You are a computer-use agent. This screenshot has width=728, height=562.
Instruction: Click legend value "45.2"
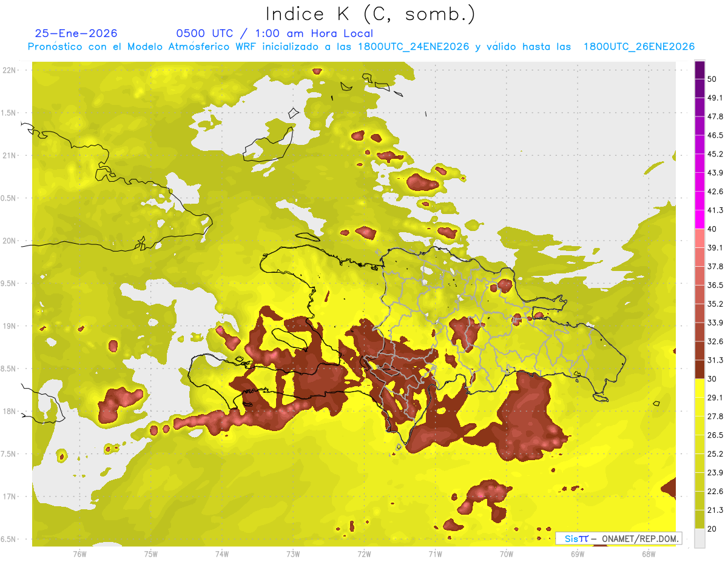715,154
